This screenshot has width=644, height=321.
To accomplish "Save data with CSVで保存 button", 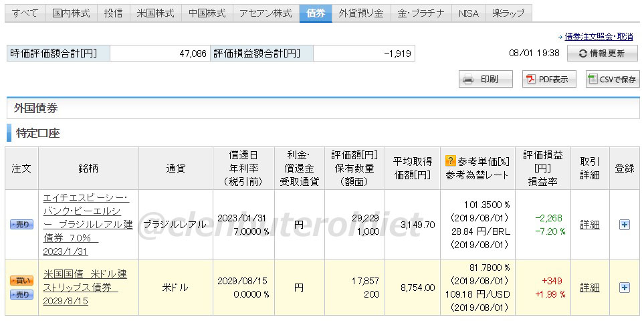I will (613, 79).
